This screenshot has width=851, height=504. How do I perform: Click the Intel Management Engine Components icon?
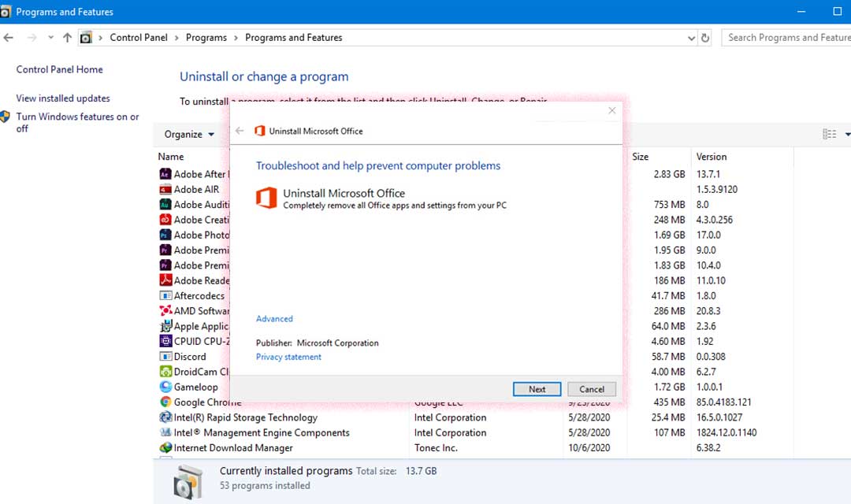point(165,432)
